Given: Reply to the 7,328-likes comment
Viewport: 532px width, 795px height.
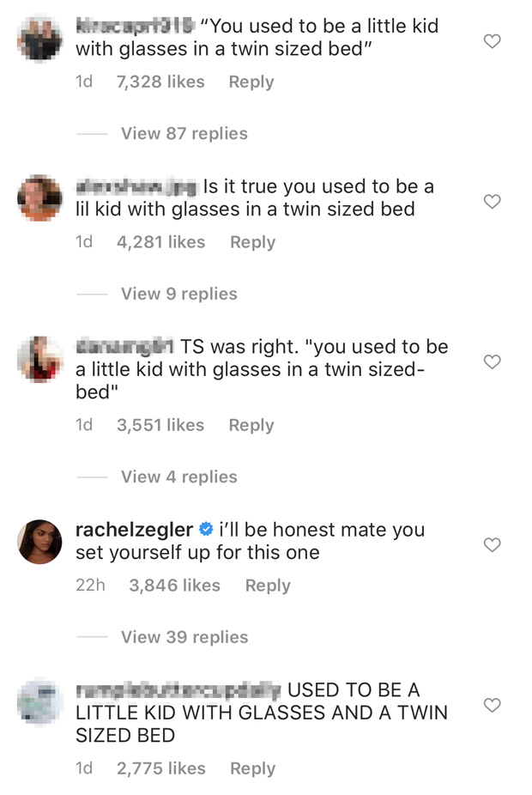Looking at the screenshot, I should pyautogui.click(x=251, y=82).
